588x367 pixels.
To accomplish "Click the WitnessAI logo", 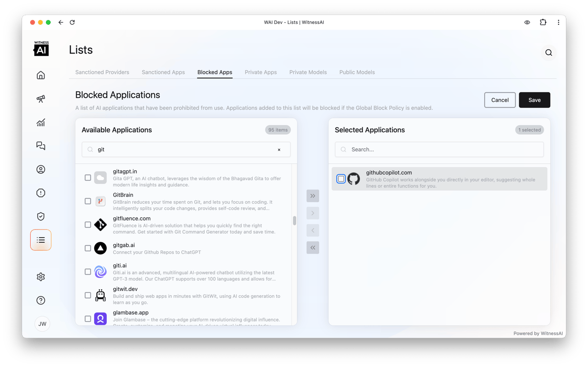I will [x=41, y=48].
